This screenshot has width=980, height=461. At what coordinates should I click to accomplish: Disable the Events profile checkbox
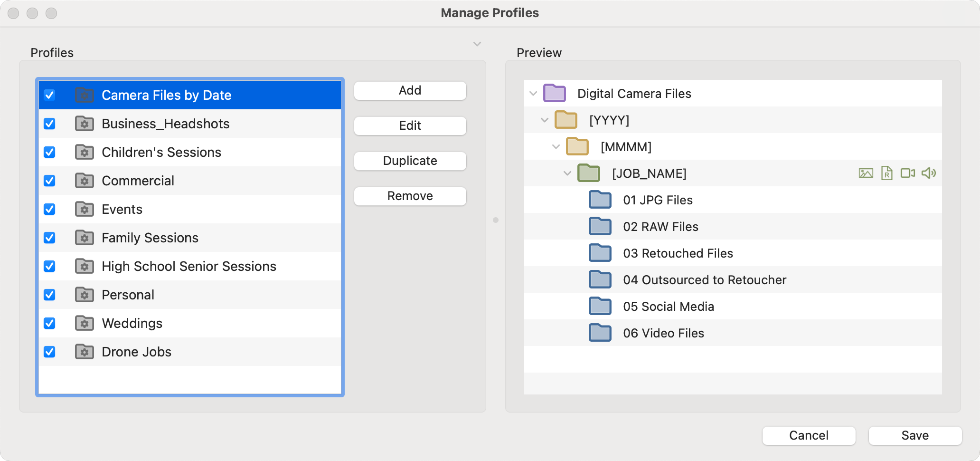point(49,210)
